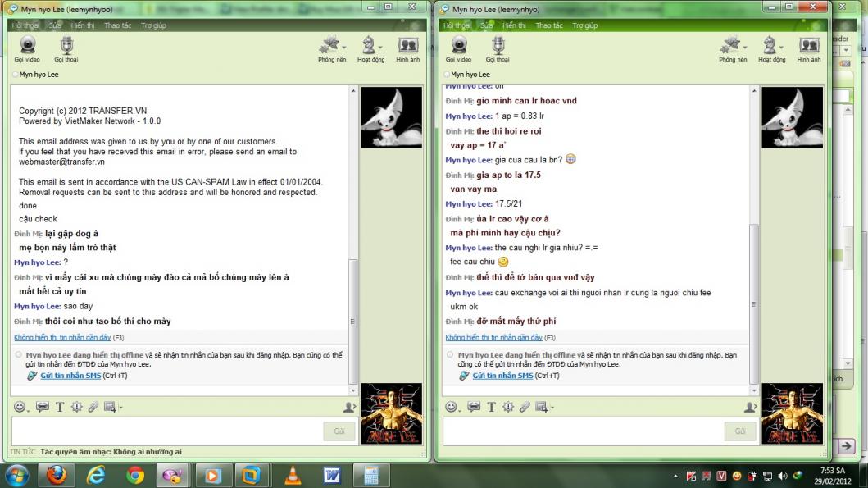Open Hoạt động activities in left window

(370, 48)
